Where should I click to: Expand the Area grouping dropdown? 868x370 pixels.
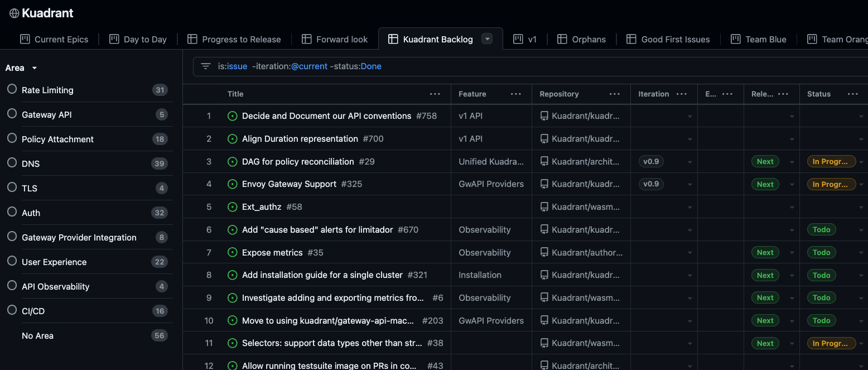point(34,68)
